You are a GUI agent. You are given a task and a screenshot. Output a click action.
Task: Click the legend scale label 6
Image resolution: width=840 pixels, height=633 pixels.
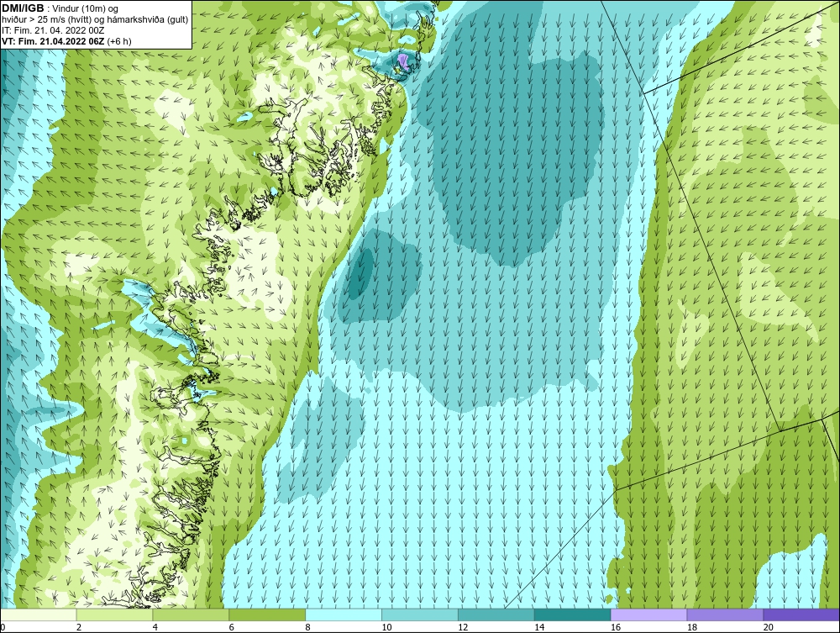232,627
